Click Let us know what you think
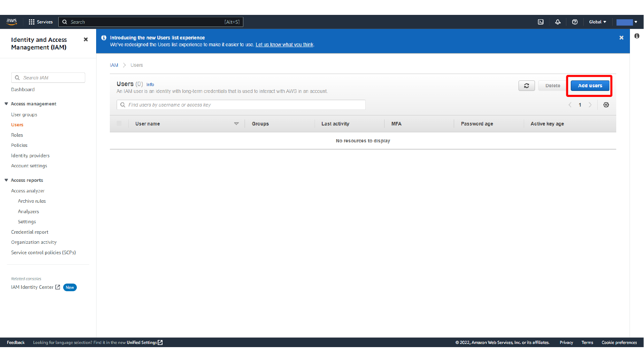The image size is (644, 362). click(x=284, y=45)
